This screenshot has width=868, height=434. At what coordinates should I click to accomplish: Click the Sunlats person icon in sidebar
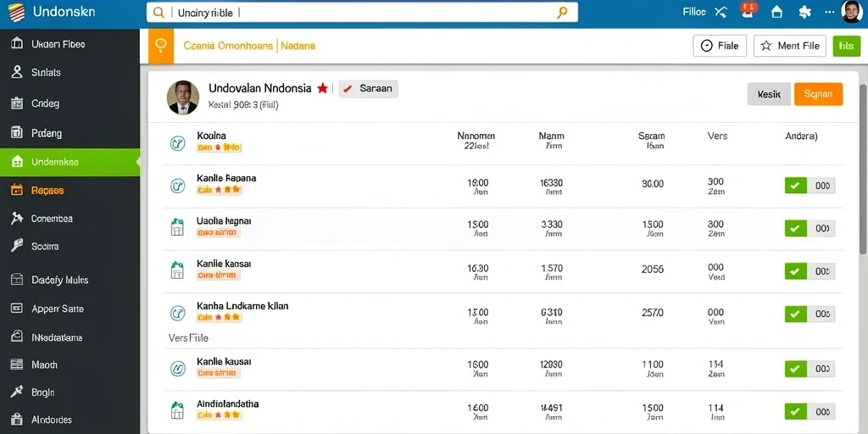tap(17, 72)
